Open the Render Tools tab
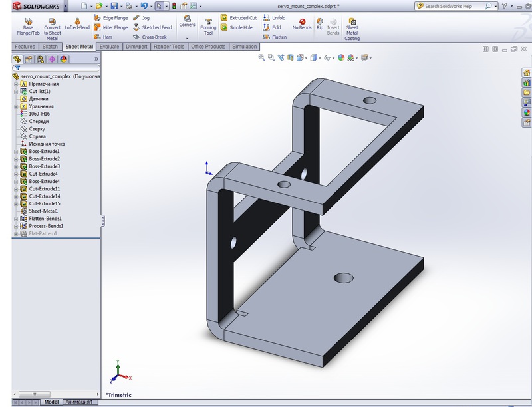Viewport: 532px width, 407px height. point(169,47)
